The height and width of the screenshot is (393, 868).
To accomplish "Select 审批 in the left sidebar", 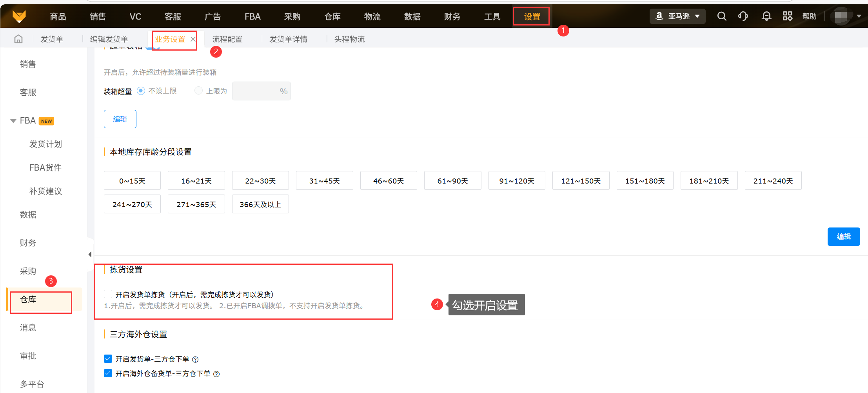I will click(x=28, y=356).
